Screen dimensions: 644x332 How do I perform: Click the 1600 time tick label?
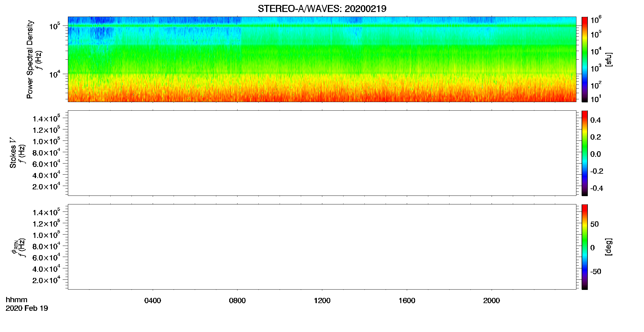[x=407, y=301]
